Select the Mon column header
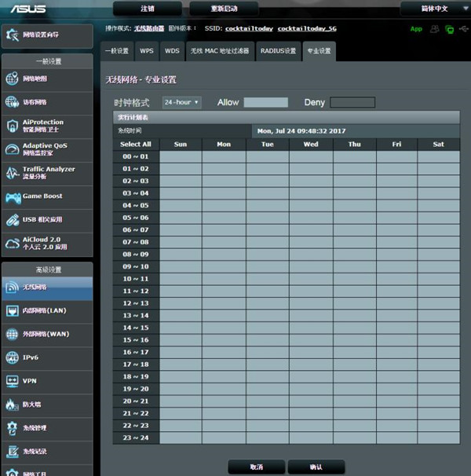 [x=224, y=144]
